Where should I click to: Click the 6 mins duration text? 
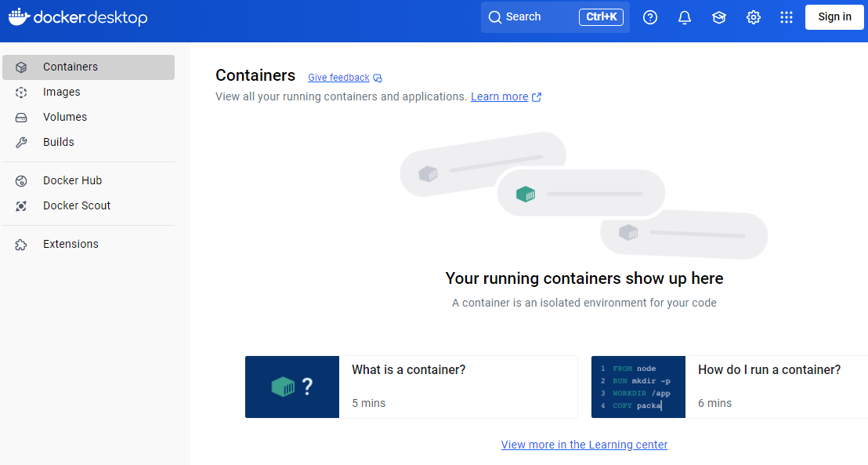(x=714, y=403)
